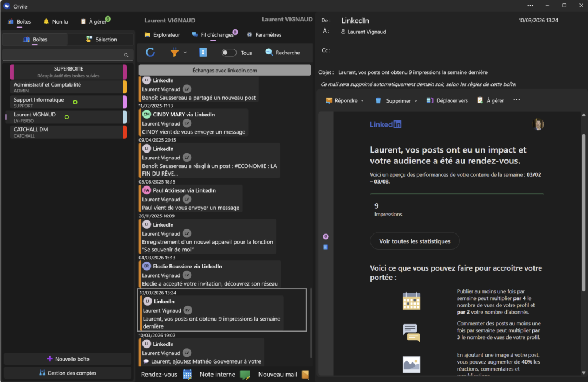Open the blue contact card icon
The image size is (588, 382).
pos(203,53)
